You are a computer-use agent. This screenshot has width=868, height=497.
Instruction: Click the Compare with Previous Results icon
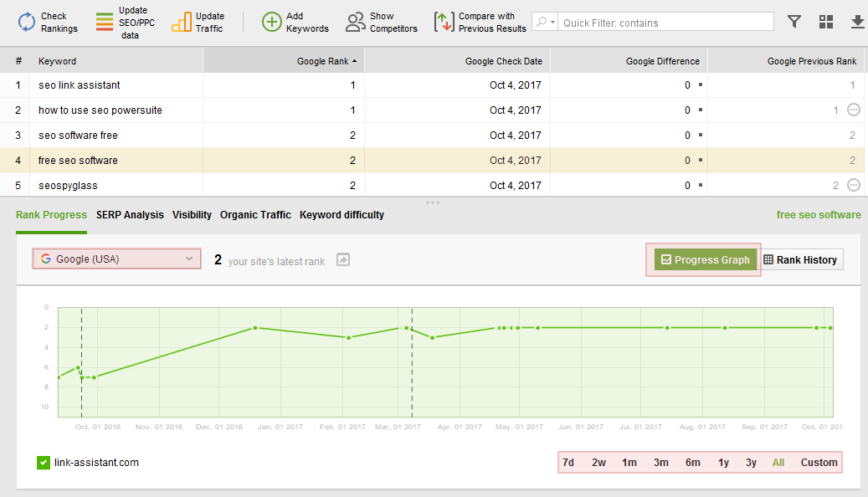tap(444, 22)
